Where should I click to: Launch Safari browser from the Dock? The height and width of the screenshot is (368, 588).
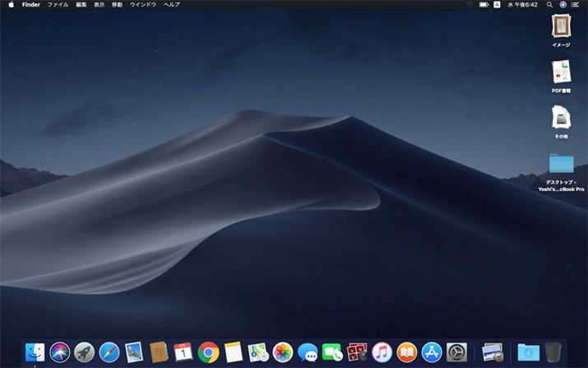(x=109, y=352)
